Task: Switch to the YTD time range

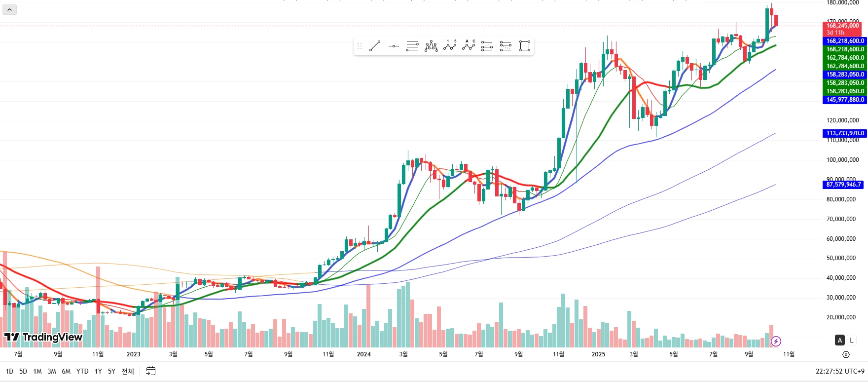Action: point(82,371)
